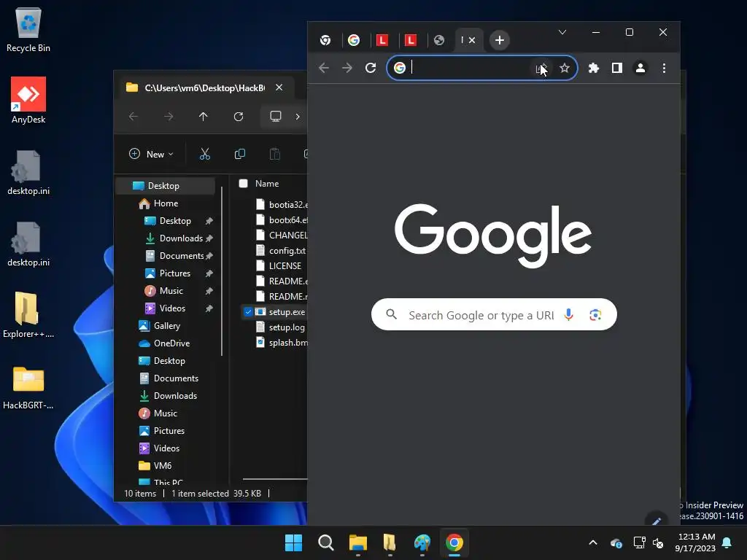
Task: Switch to the Google-icon Chrome tab
Action: coord(354,40)
